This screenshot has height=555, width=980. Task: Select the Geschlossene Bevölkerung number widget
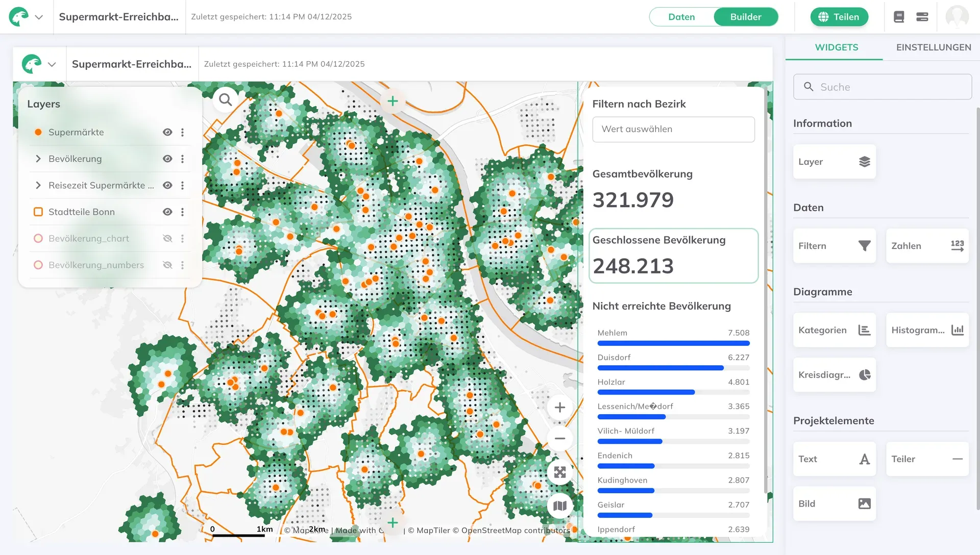click(673, 256)
